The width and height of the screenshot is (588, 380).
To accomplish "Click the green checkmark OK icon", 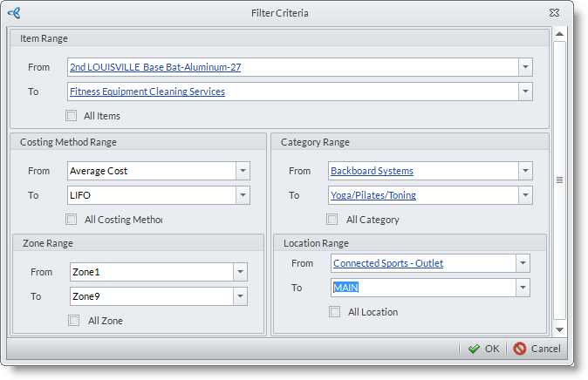I will 474,349.
